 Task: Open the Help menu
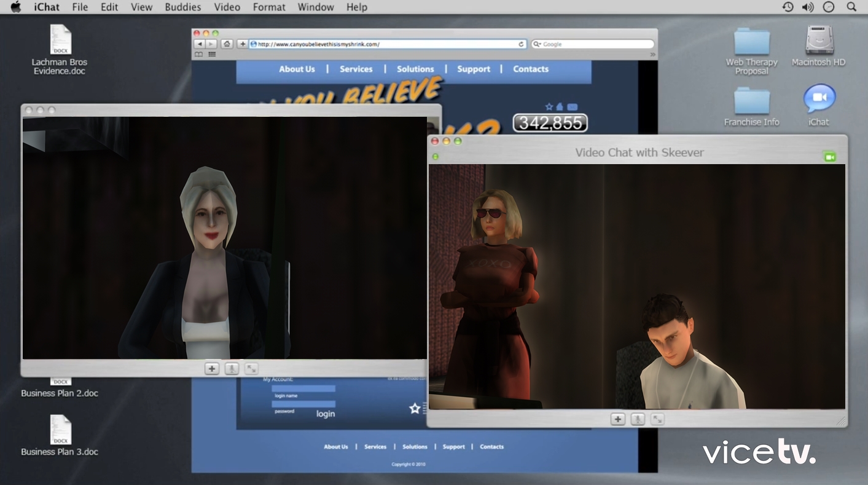click(x=357, y=7)
